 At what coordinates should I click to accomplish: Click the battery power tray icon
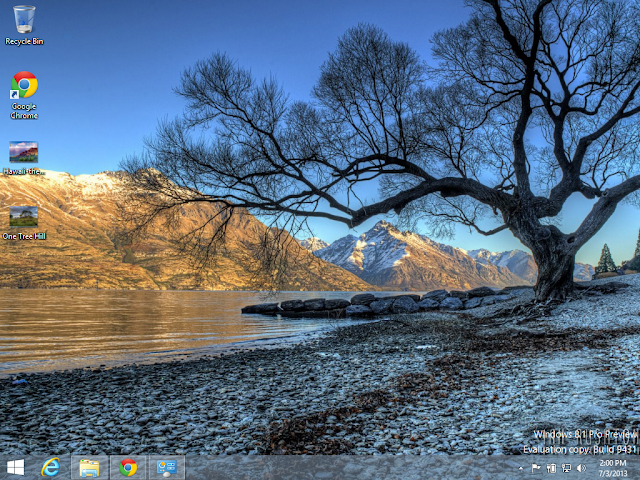coord(551,468)
